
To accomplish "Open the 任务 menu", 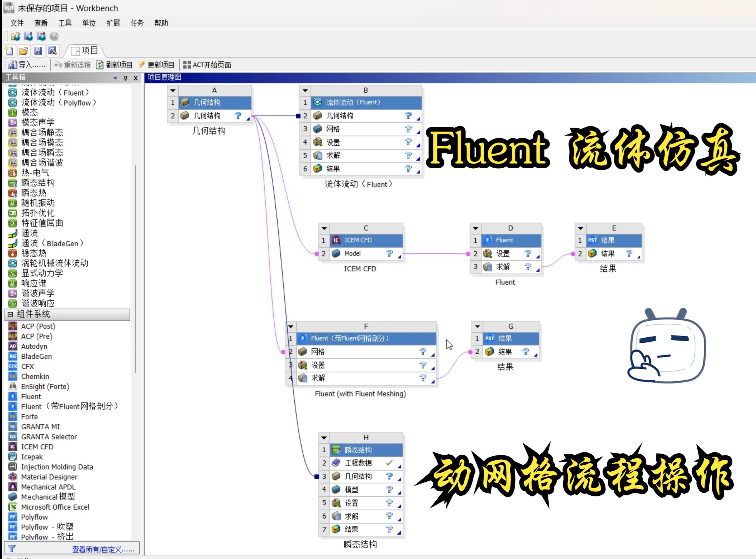I will tap(137, 23).
